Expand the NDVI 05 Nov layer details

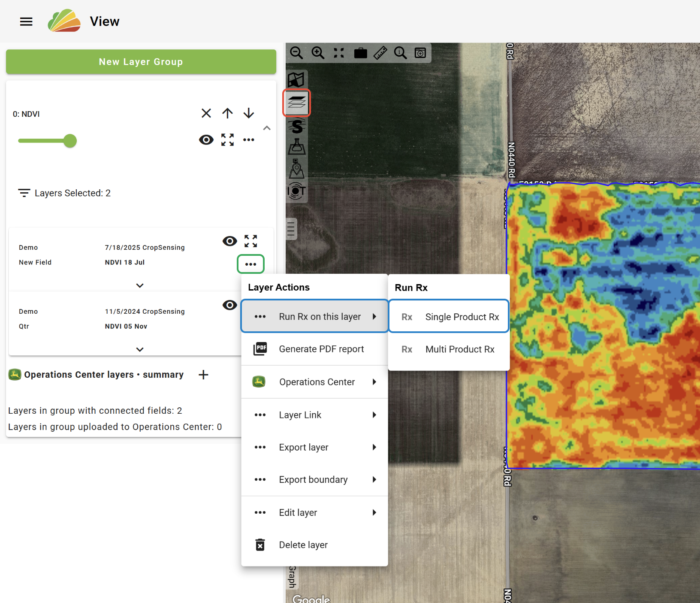click(x=140, y=349)
